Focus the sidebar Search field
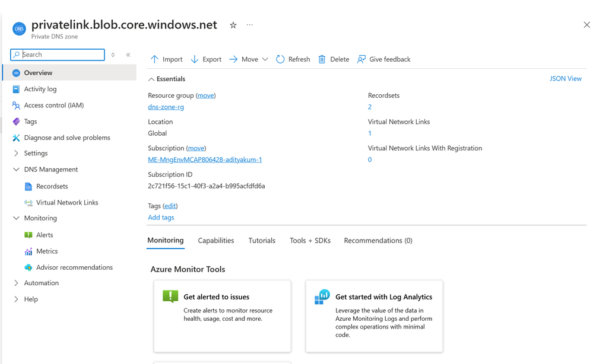 click(58, 55)
